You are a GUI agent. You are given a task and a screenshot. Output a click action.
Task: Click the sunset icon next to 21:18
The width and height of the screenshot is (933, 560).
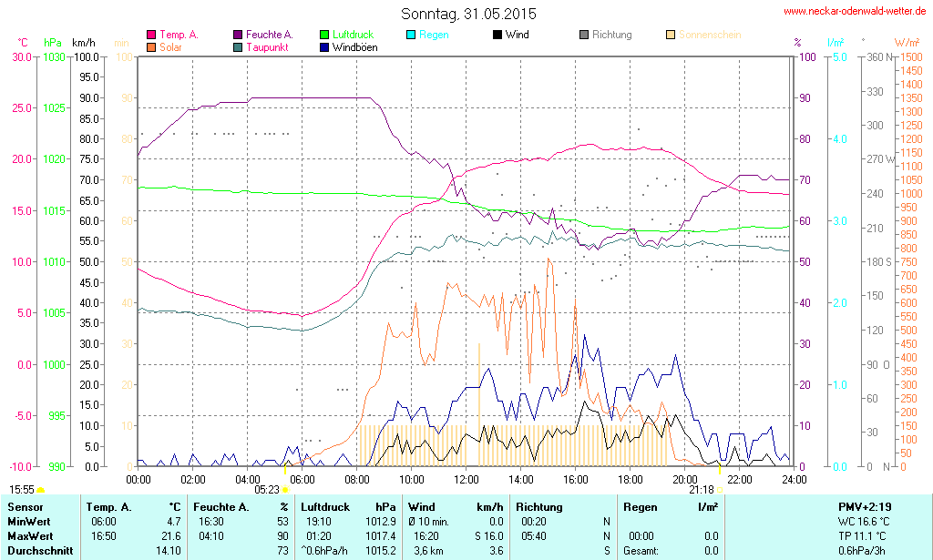click(x=720, y=490)
